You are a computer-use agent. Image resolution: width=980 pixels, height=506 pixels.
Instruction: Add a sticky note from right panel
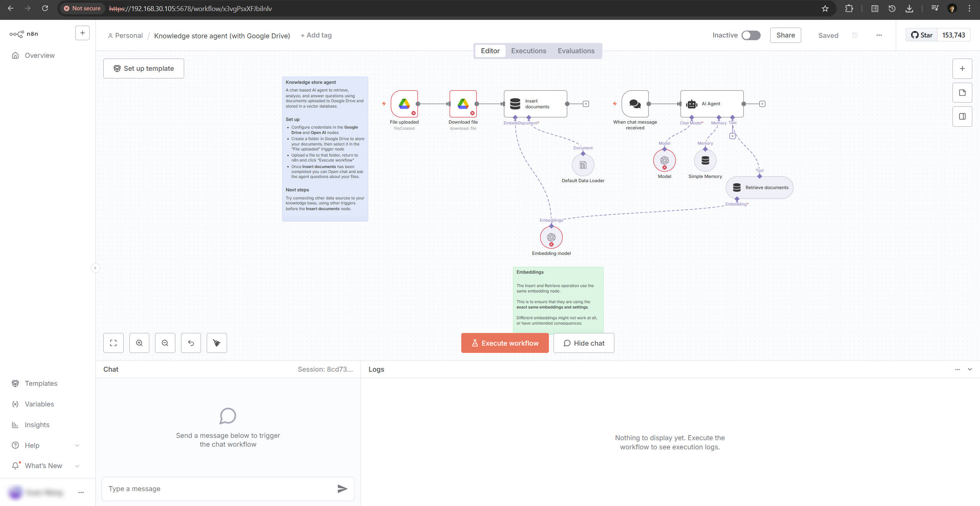[962, 93]
